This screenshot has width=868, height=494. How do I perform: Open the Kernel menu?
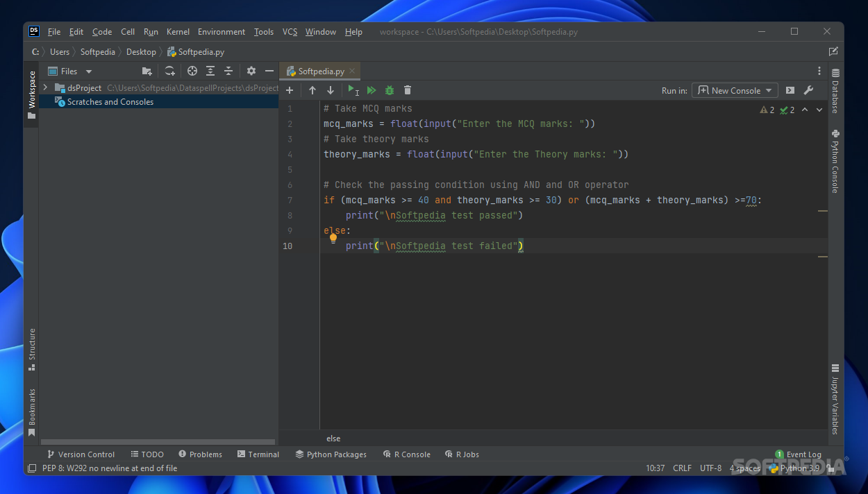tap(178, 32)
